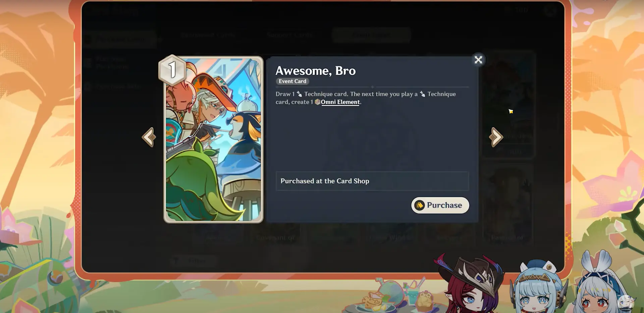Switch to the dimmed Support Cards tab
This screenshot has height=313, width=644.
290,35
